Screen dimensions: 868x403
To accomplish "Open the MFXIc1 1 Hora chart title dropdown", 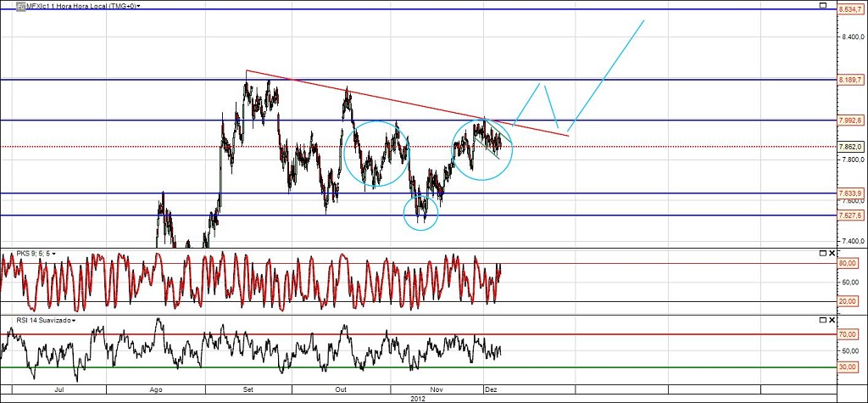I will (138, 6).
